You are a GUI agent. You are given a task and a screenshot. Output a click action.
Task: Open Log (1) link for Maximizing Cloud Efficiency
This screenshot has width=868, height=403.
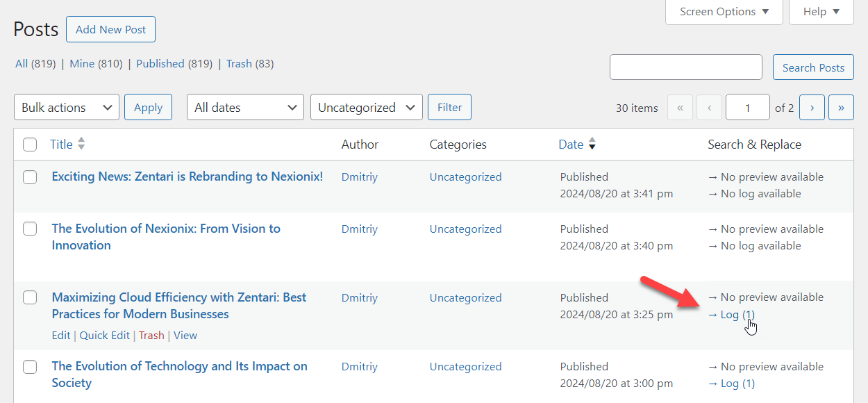(x=731, y=315)
